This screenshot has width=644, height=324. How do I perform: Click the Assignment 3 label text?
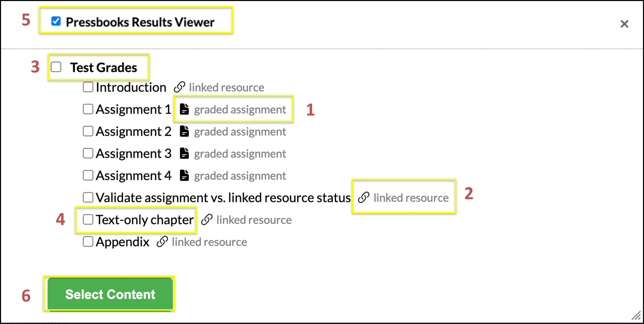coord(134,154)
